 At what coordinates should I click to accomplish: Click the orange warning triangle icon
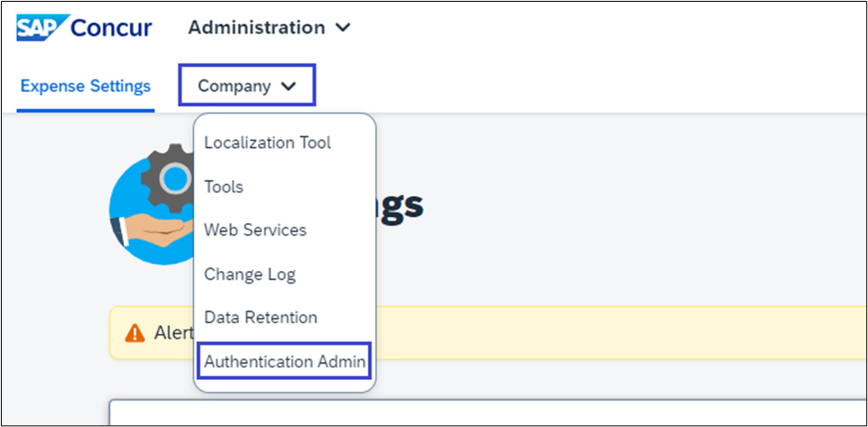pos(134,333)
